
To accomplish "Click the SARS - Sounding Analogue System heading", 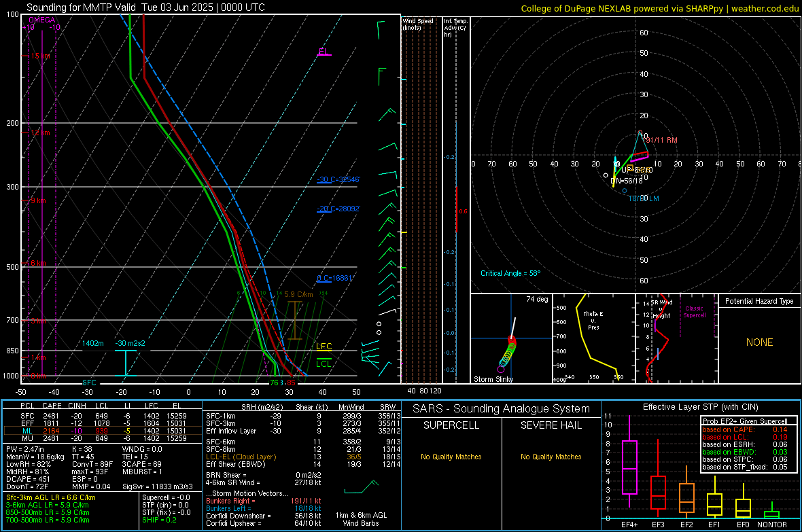I will pos(502,409).
